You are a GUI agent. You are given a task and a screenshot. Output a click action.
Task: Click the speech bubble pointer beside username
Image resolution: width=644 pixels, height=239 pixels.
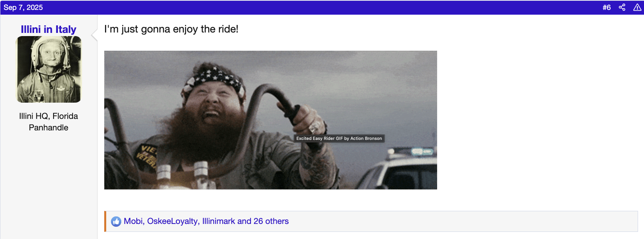[x=94, y=35]
